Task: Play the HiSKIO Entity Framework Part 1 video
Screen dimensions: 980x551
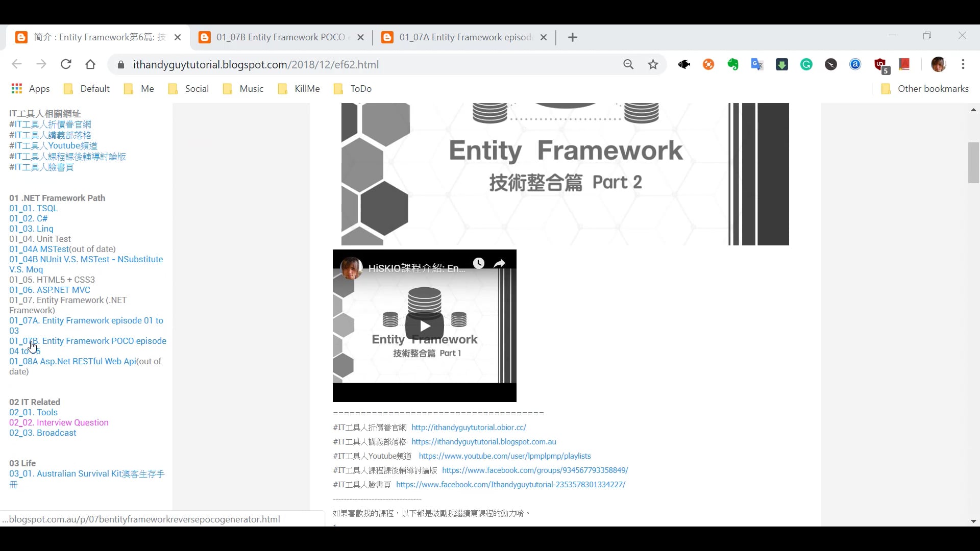Action: click(425, 325)
